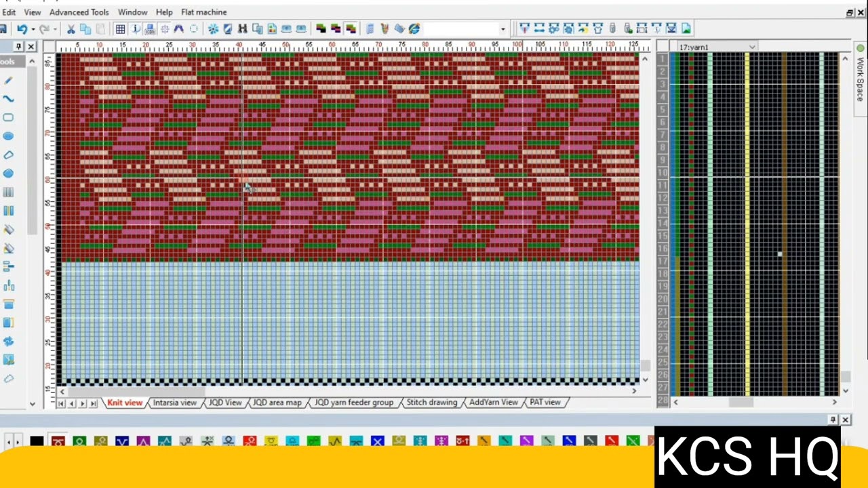Close the tools panel with X

(x=31, y=47)
